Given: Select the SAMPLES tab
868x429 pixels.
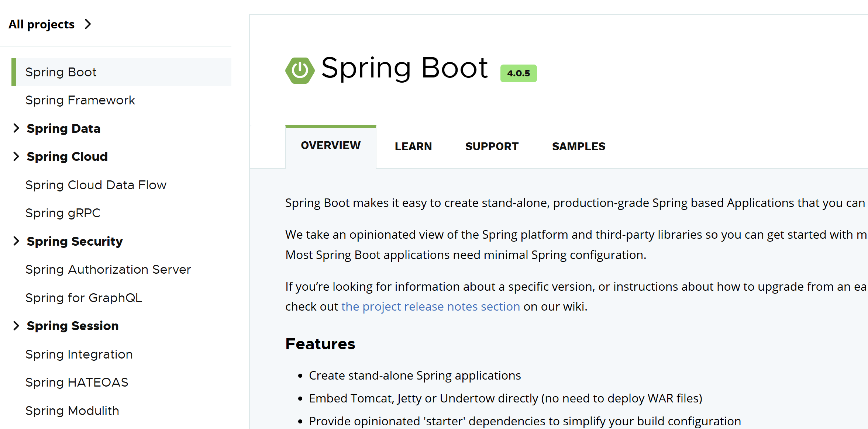Looking at the screenshot, I should (x=578, y=146).
